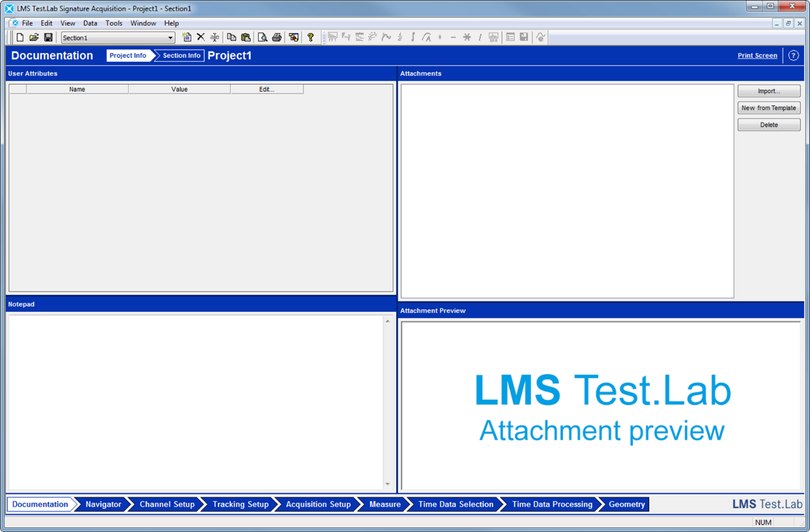Open the View menu
This screenshot has width=810, height=532.
(x=68, y=23)
